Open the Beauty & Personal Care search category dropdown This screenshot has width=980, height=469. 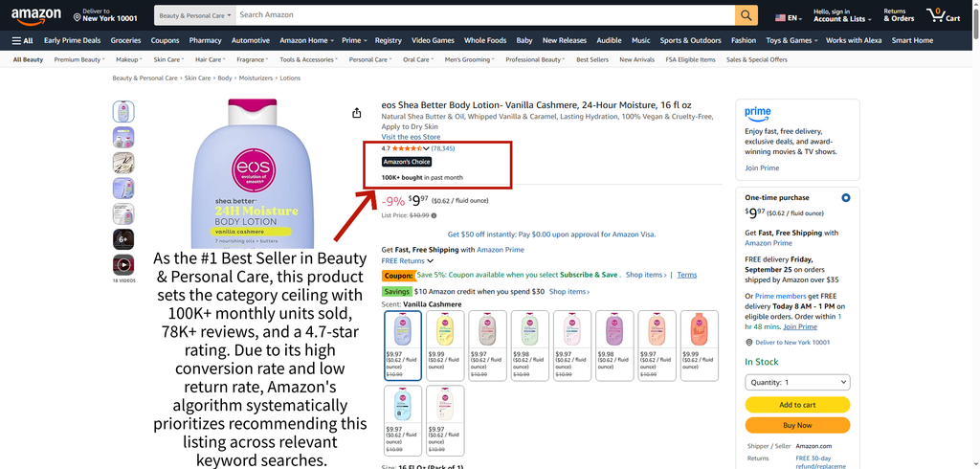click(195, 15)
